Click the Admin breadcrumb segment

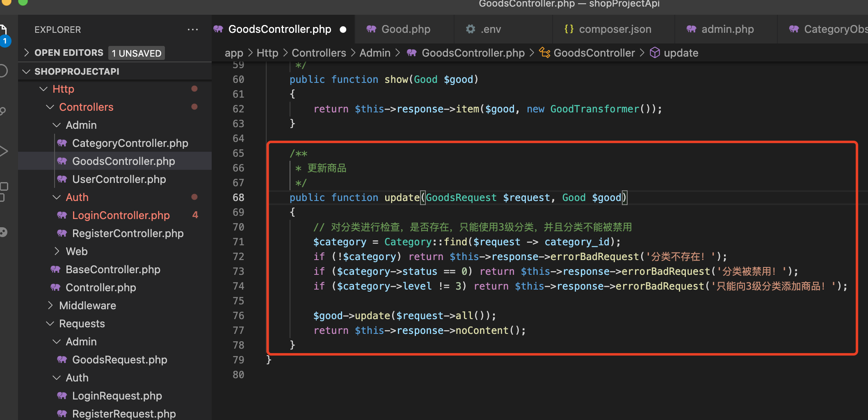pos(375,53)
